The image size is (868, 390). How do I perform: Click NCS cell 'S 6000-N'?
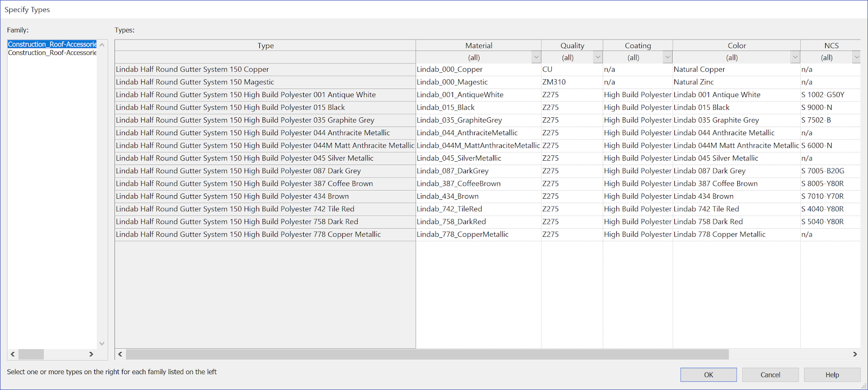pos(831,146)
